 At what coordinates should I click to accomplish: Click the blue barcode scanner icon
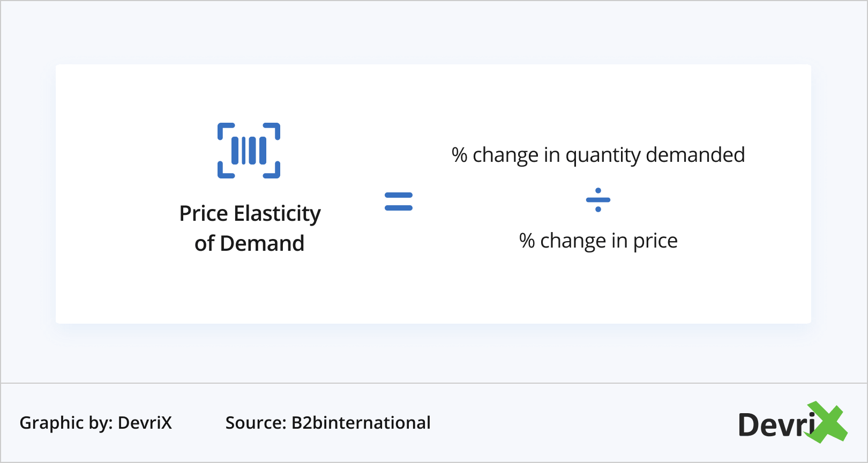(249, 151)
